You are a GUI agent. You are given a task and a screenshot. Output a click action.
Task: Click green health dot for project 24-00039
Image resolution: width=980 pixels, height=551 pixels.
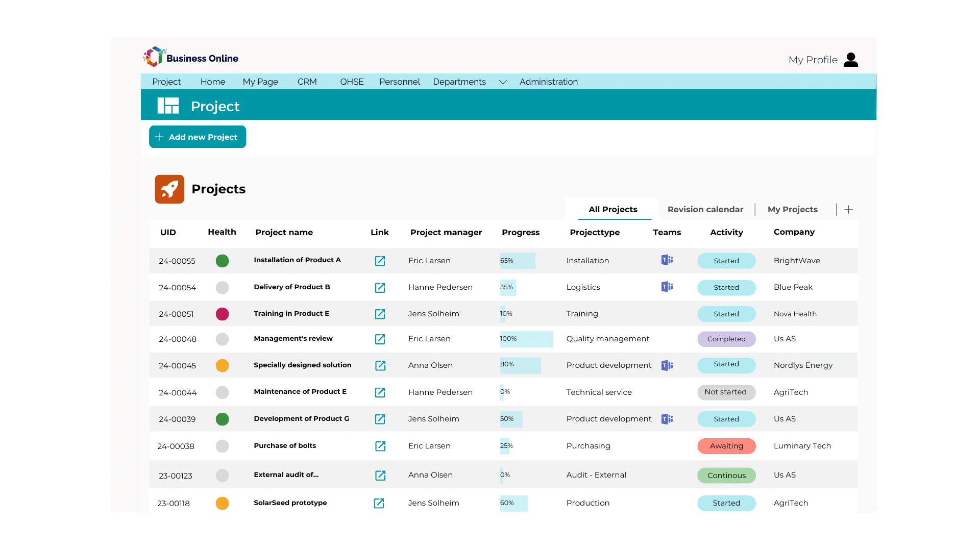222,419
